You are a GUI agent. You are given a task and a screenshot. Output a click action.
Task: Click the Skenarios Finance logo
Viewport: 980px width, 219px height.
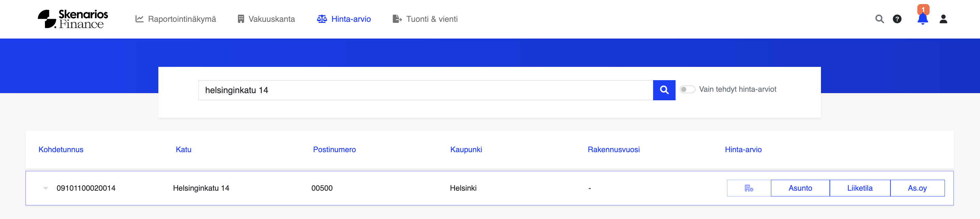coord(73,19)
